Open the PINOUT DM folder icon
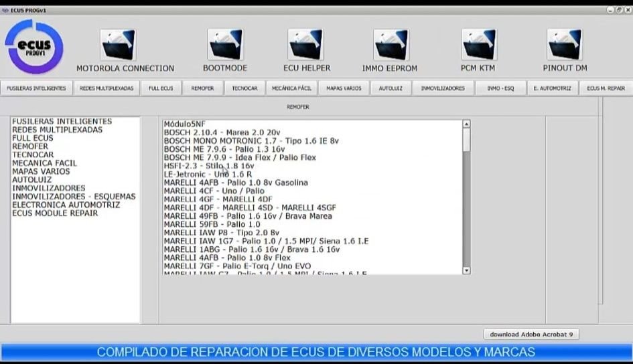633x364 pixels. coord(564,45)
